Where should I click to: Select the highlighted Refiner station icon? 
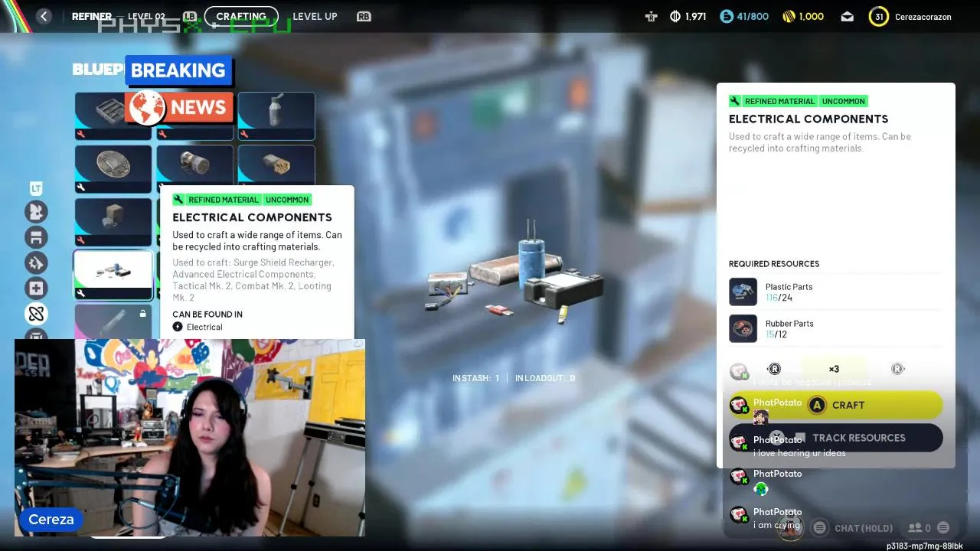tap(36, 314)
